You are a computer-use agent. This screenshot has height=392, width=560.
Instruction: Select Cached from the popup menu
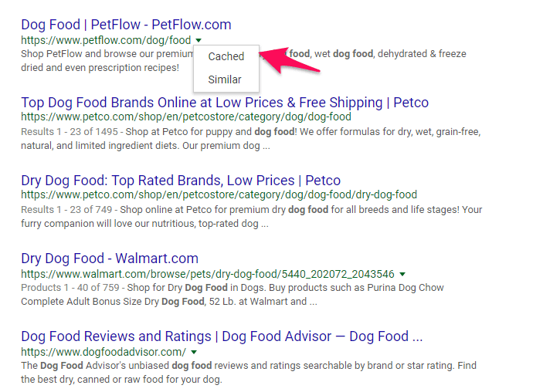pyautogui.click(x=226, y=56)
